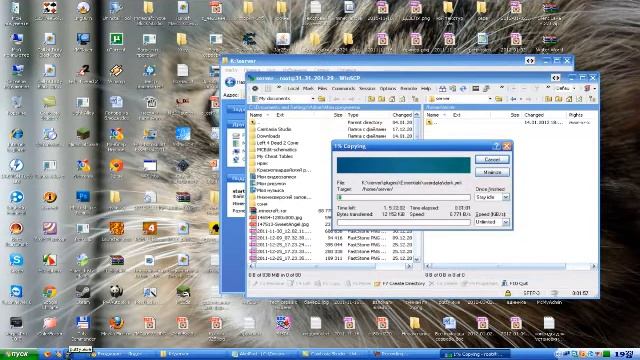Open the Files menu in WinSCP

click(322, 89)
